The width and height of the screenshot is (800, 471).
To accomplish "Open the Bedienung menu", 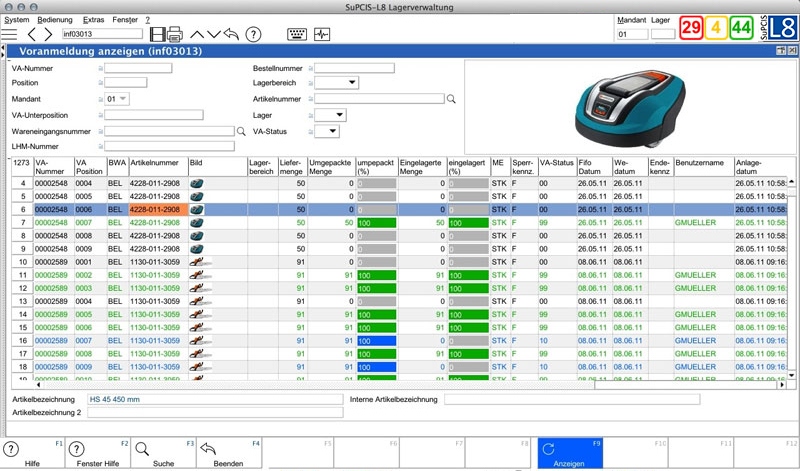I will 55,20.
